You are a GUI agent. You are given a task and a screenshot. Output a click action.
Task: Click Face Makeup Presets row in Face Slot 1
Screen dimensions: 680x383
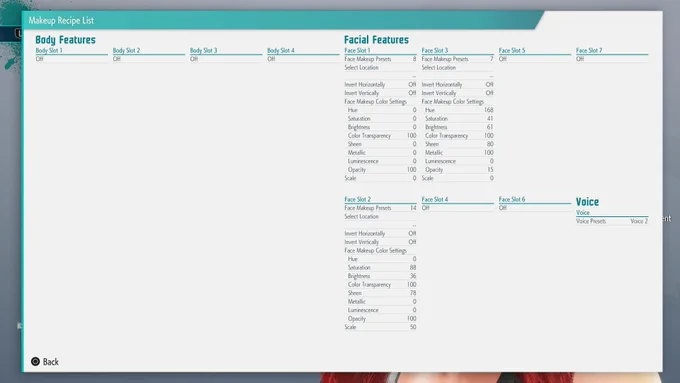click(380, 59)
